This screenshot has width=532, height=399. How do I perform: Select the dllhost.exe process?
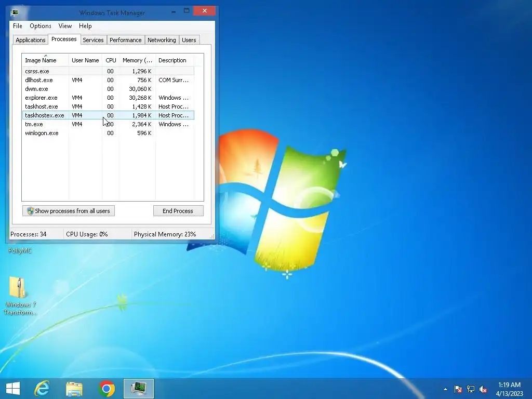click(108, 80)
